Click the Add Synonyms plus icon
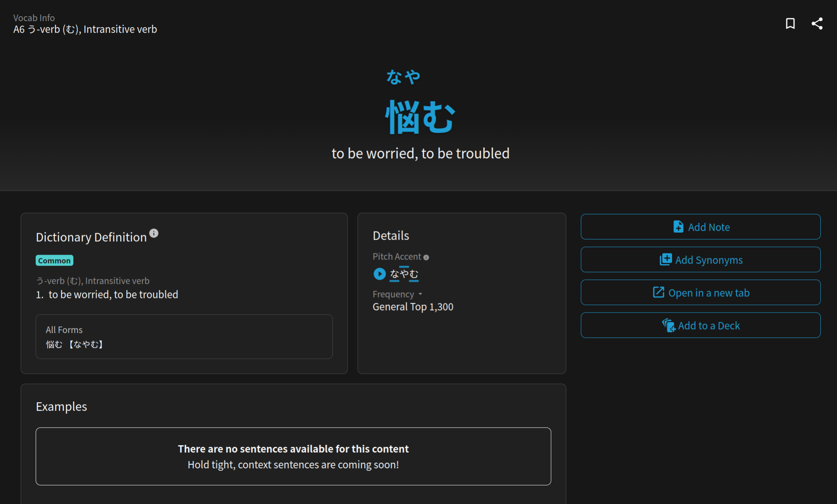This screenshot has height=504, width=837. point(666,259)
